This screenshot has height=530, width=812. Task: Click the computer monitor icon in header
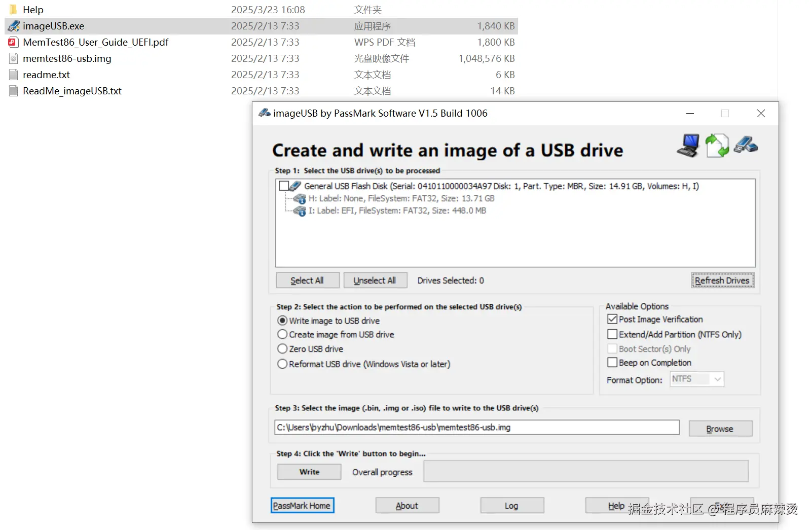pyautogui.click(x=688, y=146)
